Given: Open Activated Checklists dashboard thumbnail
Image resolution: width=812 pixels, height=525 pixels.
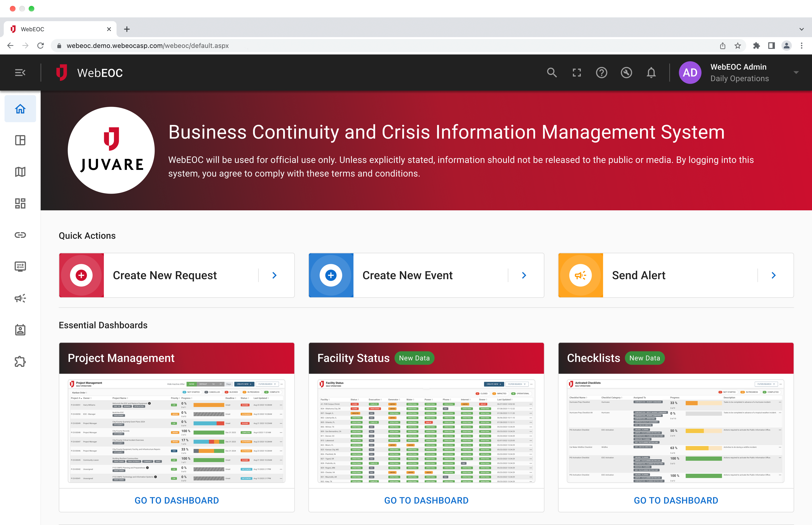Looking at the screenshot, I should (x=676, y=431).
